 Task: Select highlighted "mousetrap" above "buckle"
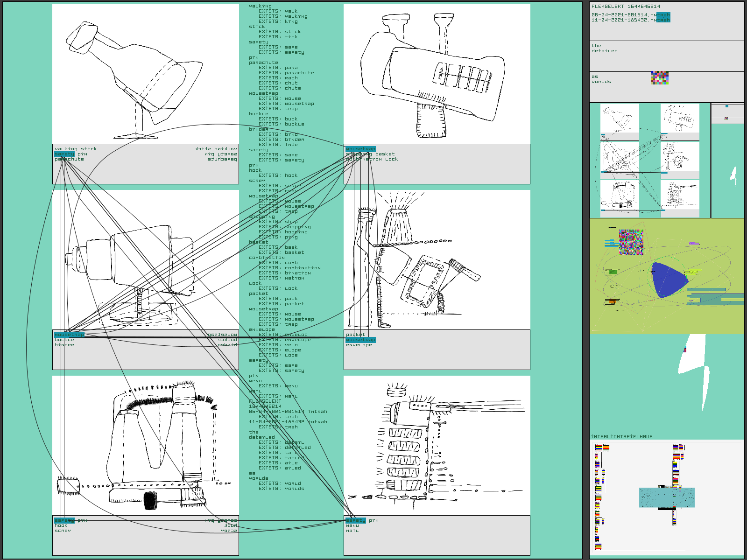click(69, 335)
